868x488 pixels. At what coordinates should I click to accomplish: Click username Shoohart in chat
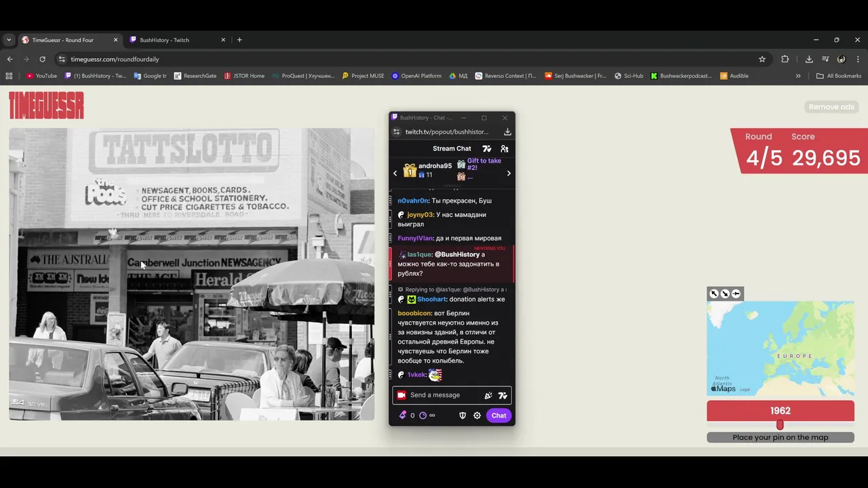(x=432, y=300)
